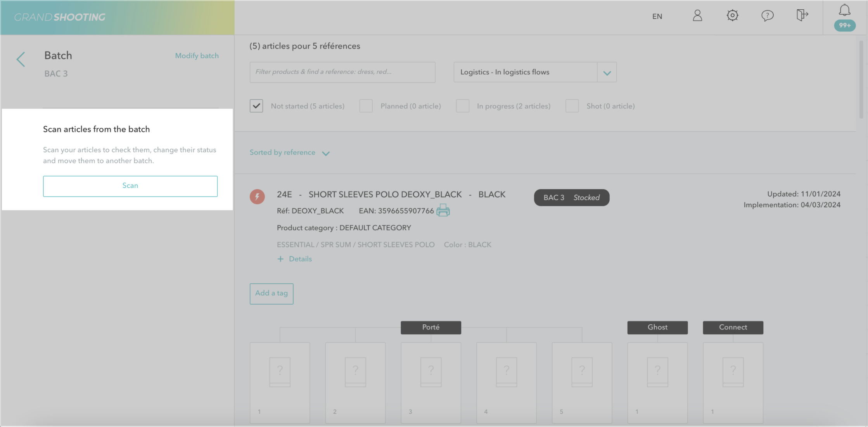868x427 pixels.
Task: Click the back arrow next to Batch
Action: pyautogui.click(x=21, y=60)
